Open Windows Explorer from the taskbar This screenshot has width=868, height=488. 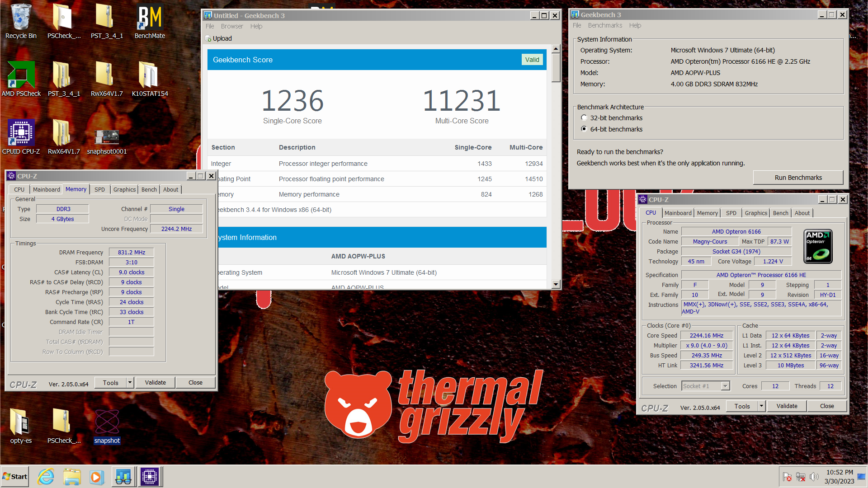click(71, 477)
